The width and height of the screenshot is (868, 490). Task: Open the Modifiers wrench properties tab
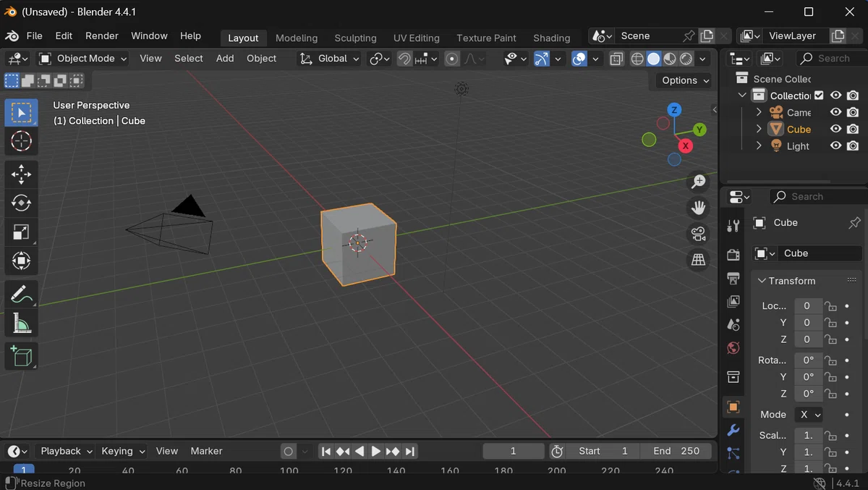[733, 431]
